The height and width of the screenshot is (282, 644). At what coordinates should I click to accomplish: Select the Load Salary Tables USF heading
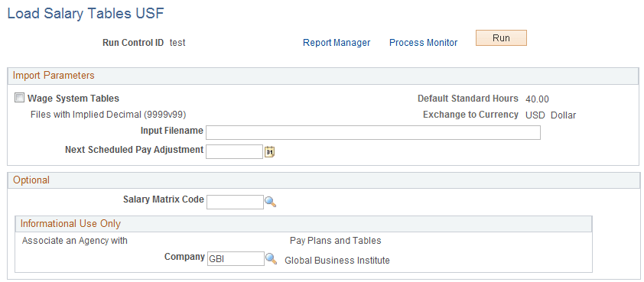click(86, 14)
